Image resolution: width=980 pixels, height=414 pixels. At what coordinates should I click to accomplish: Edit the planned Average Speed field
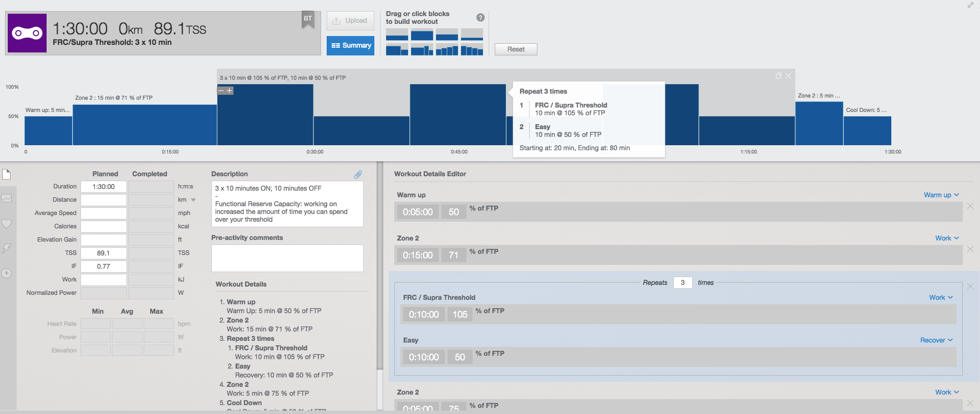pos(104,213)
